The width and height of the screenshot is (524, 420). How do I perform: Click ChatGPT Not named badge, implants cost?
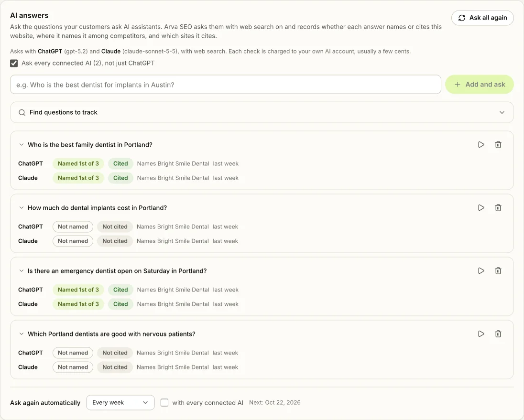[x=73, y=226]
